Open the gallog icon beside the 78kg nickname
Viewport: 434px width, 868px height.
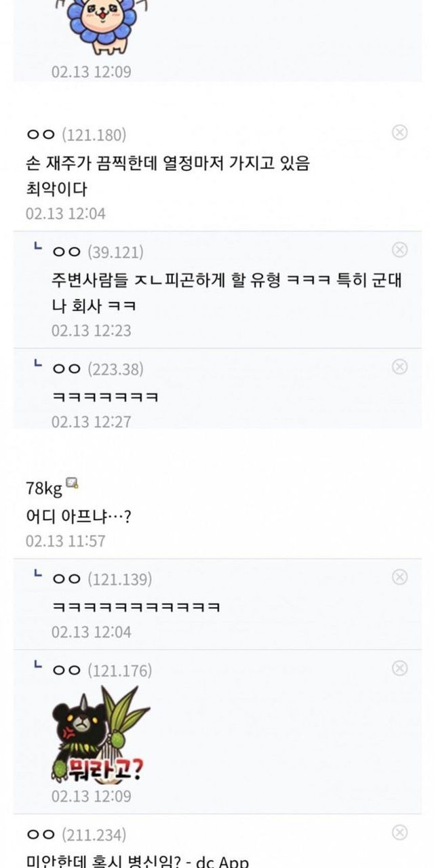pos(72,484)
